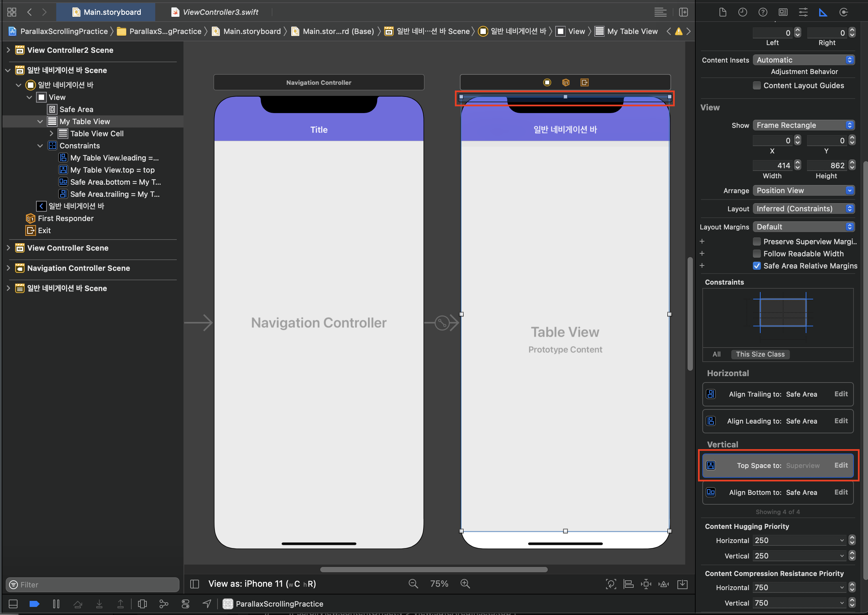Select the This Size Class tab
Viewport: 868px width, 615px height.
[760, 354]
